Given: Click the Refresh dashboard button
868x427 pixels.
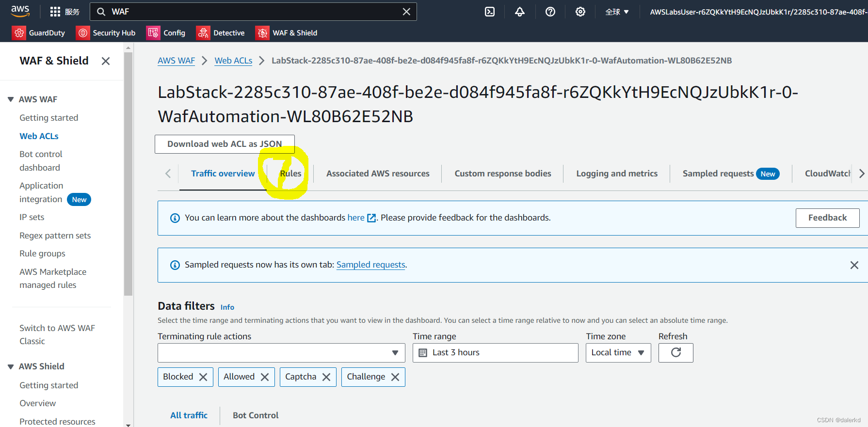Looking at the screenshot, I should [675, 353].
